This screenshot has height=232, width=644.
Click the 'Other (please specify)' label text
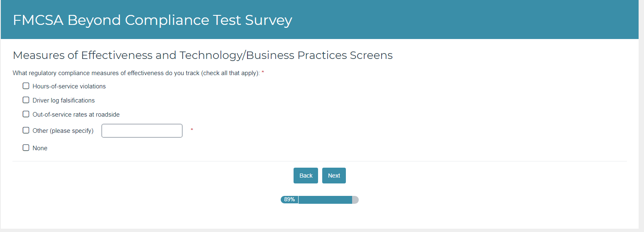coord(63,131)
